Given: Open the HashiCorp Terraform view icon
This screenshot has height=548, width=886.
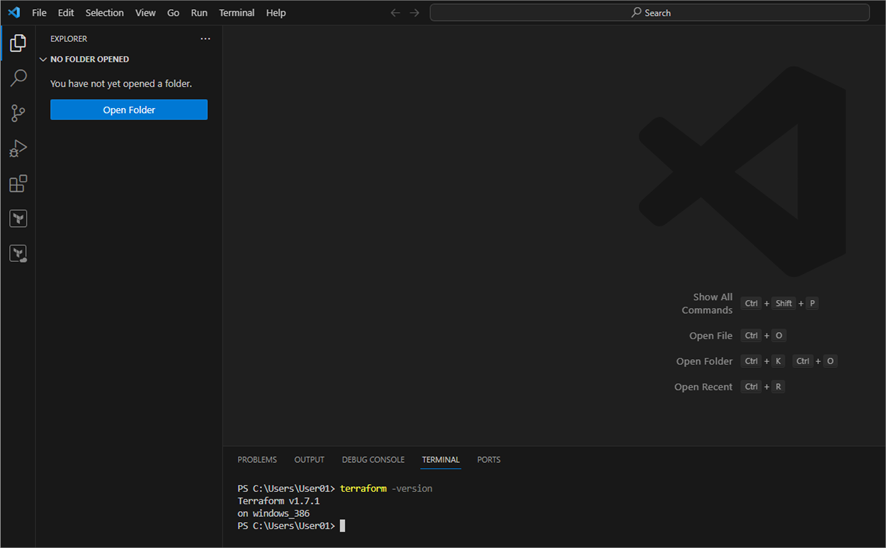Looking at the screenshot, I should pyautogui.click(x=18, y=219).
